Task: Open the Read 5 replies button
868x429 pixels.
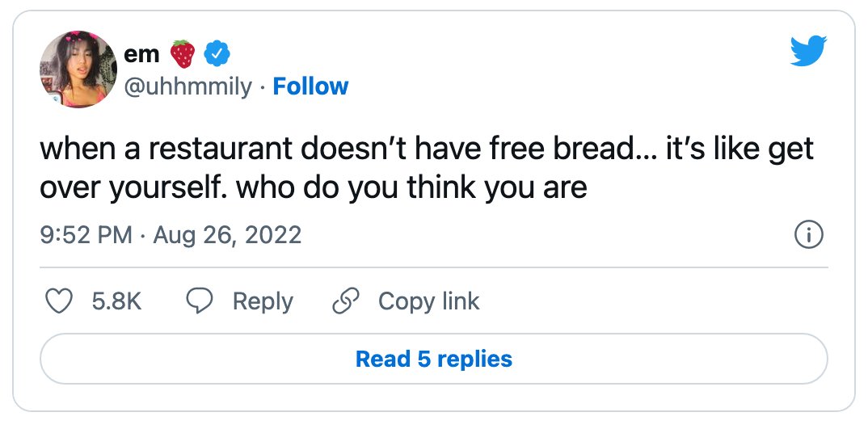Action: 434,359
